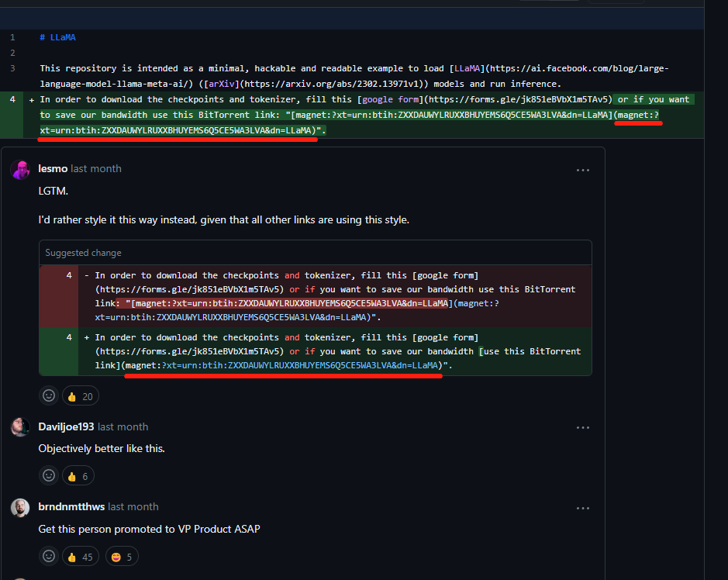
Task: Open the "last month" timestamp on lesmo's comment
Action: 96,168
